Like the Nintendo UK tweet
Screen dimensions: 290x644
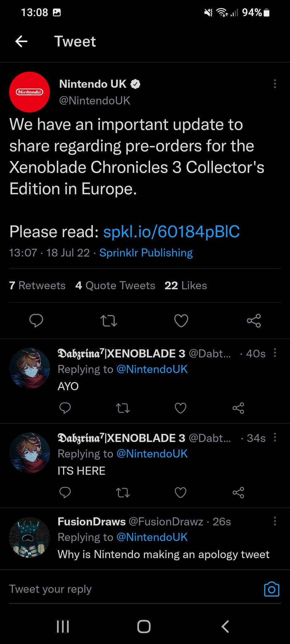pyautogui.click(x=181, y=321)
